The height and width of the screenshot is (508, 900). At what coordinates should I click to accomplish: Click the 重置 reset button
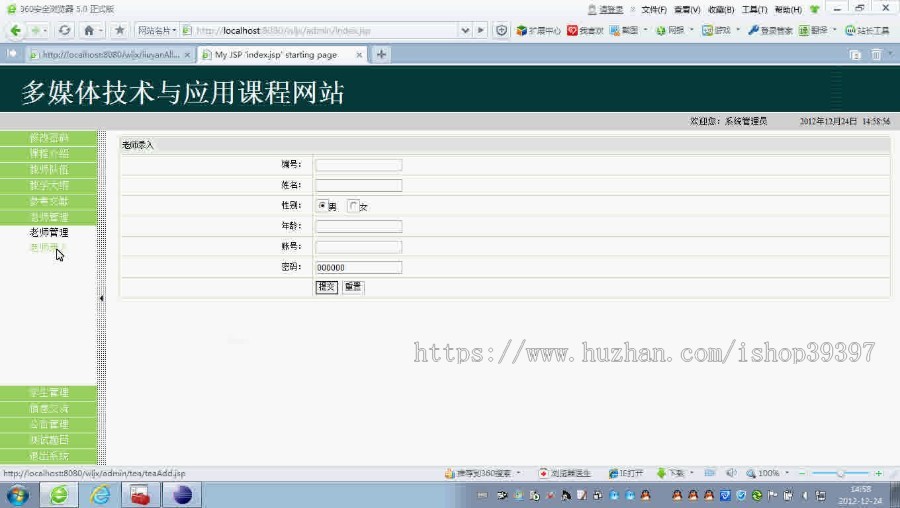pos(353,286)
